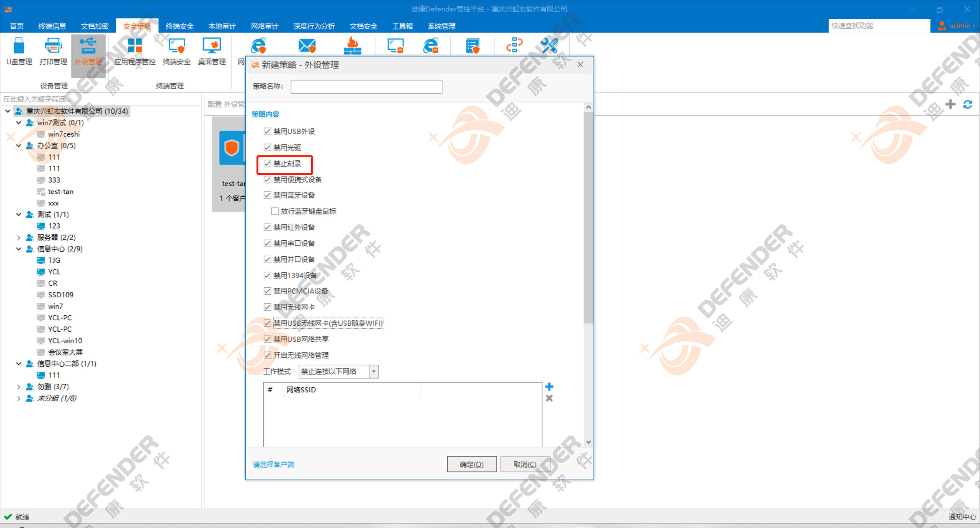The width and height of the screenshot is (980, 528).
Task: Enable 放行蓝牙键盘鼠标 checkbox
Action: tap(274, 211)
